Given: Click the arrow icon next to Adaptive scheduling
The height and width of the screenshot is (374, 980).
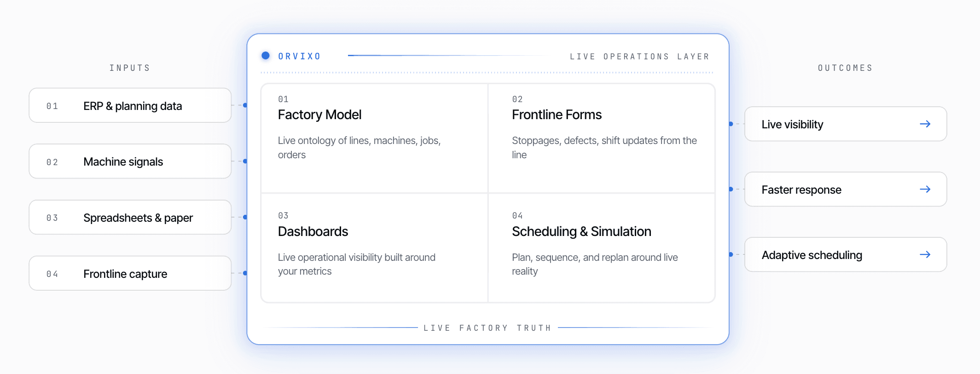Looking at the screenshot, I should [925, 254].
